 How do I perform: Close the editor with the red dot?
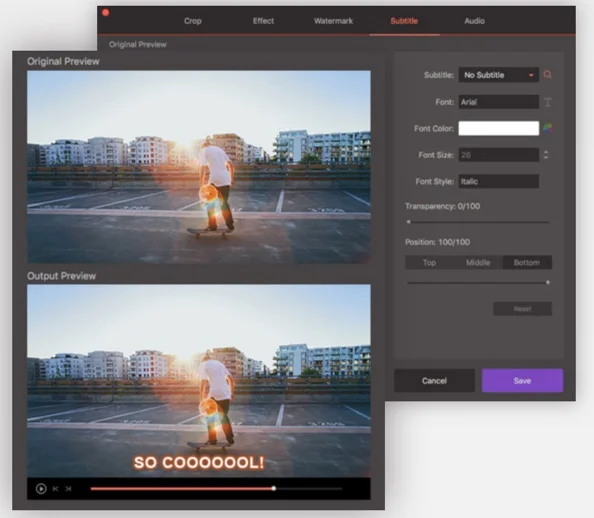click(106, 13)
